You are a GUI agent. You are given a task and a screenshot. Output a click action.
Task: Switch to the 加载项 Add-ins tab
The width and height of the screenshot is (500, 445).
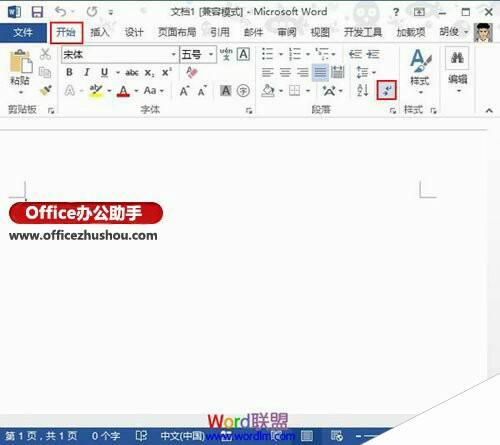point(411,33)
